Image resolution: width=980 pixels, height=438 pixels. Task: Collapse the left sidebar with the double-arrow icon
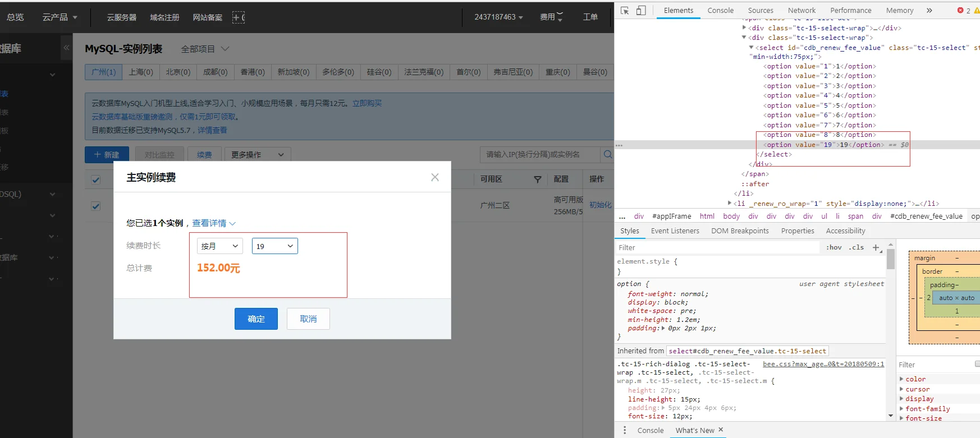pos(66,48)
